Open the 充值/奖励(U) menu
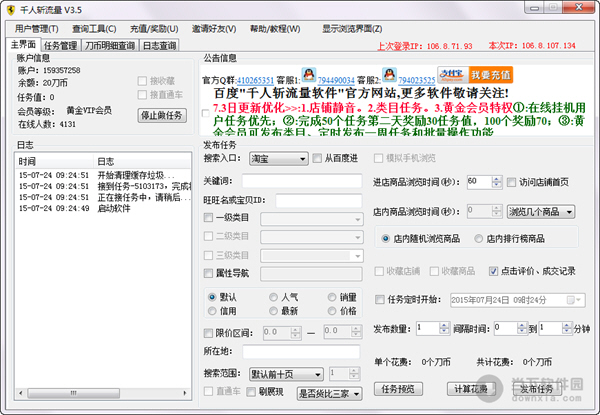The height and width of the screenshot is (415, 600). click(x=154, y=29)
